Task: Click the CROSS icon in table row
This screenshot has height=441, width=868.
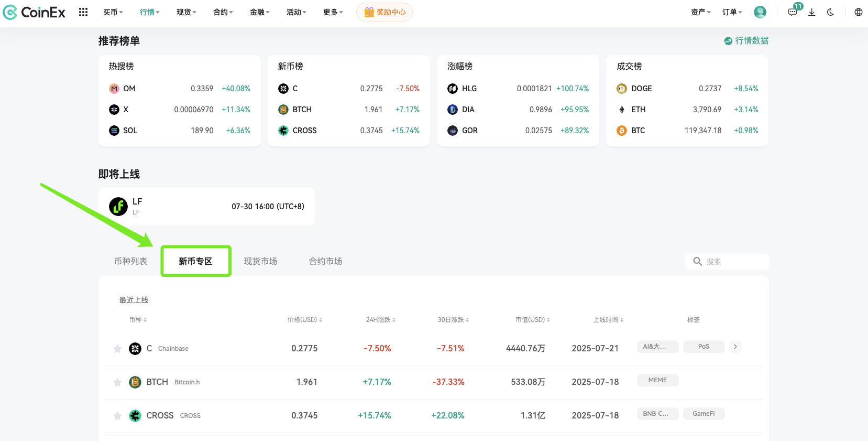Action: coord(135,416)
